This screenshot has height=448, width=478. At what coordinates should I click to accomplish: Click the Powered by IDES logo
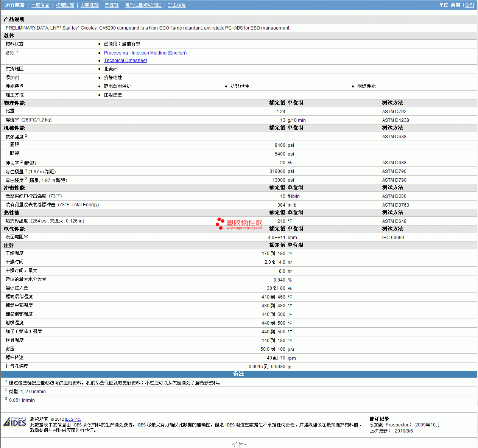15,422
